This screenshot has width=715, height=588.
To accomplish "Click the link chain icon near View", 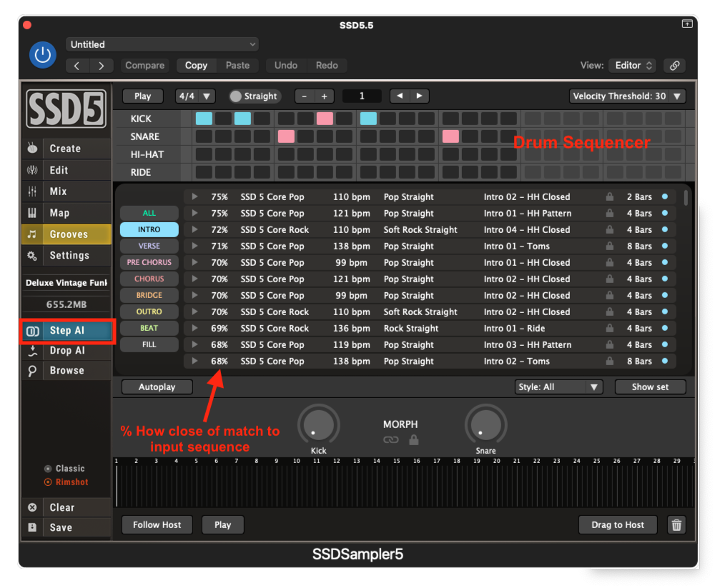I will pos(675,66).
